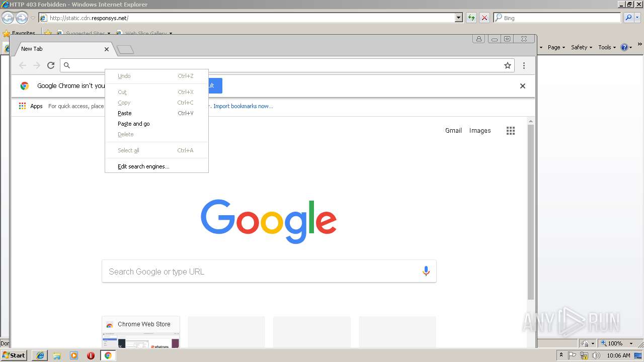Open IE's recent pages dropdown arrow

[x=33, y=18]
